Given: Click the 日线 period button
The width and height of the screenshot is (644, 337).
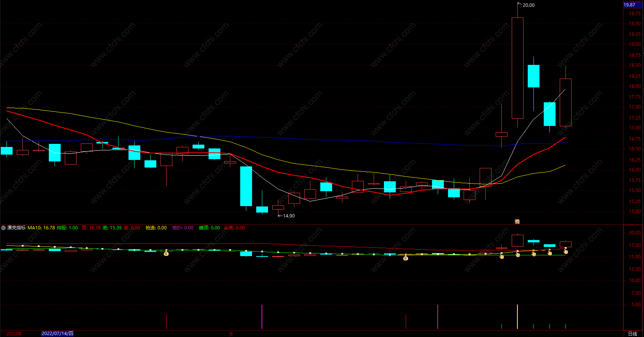Looking at the screenshot, I should click(x=633, y=334).
